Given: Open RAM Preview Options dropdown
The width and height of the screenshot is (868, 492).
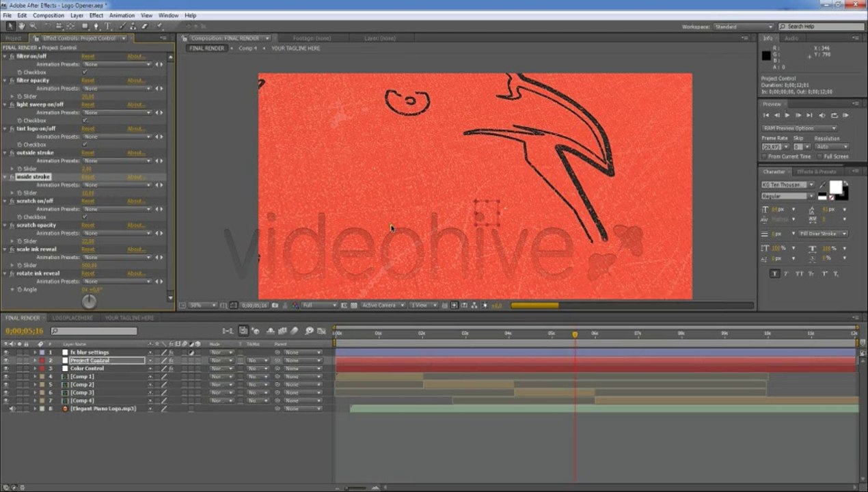Looking at the screenshot, I should [799, 128].
